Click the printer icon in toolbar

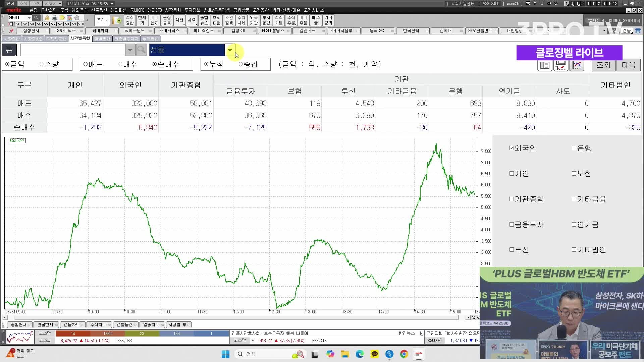click(54, 18)
